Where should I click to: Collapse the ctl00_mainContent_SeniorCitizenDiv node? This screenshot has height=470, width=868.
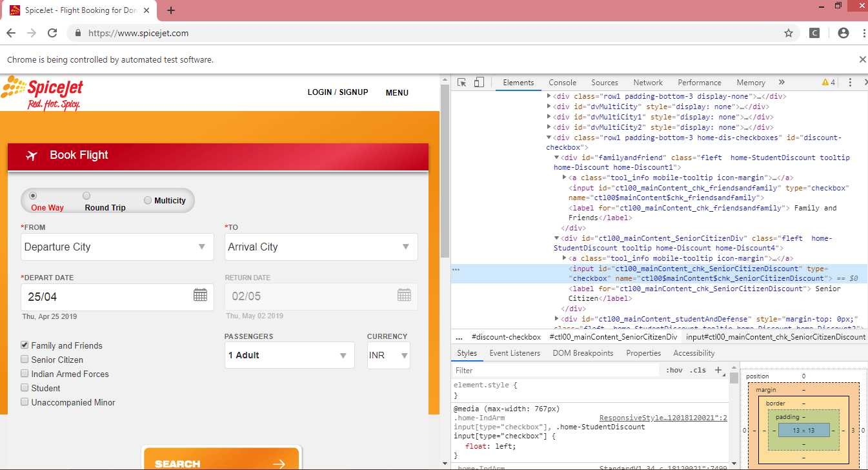(557, 238)
